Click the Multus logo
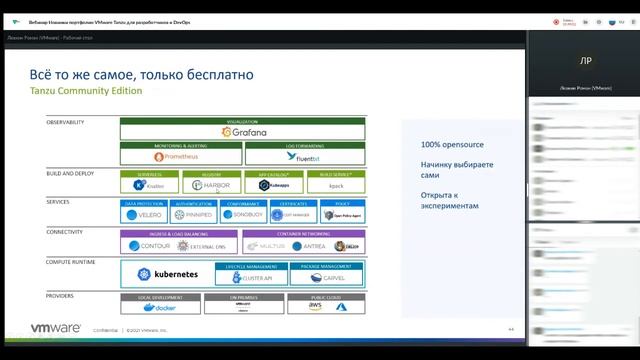Screen dimensions: 640x360 tap(266, 246)
